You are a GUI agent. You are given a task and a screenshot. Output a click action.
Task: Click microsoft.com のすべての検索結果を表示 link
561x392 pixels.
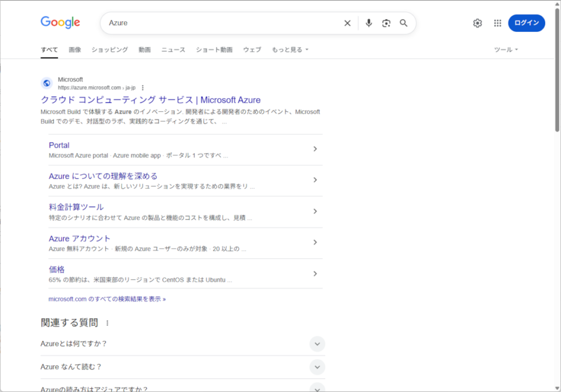click(107, 299)
